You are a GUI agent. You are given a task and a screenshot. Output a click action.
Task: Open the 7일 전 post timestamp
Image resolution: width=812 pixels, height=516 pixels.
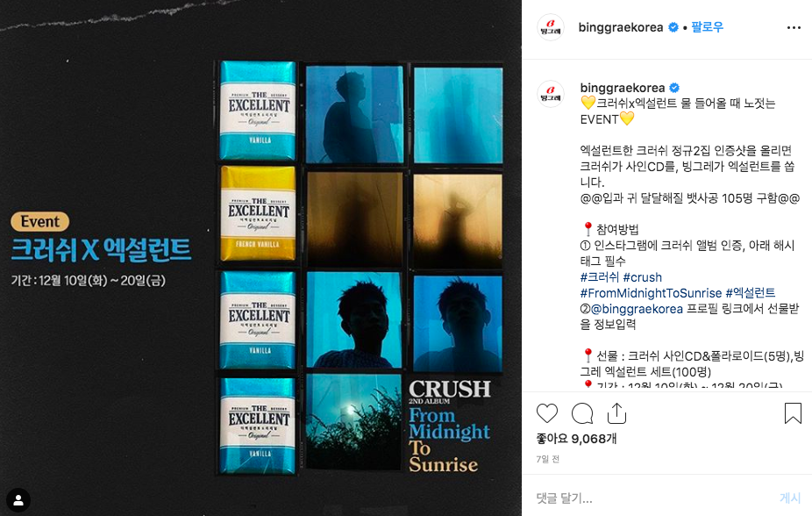tap(547, 459)
